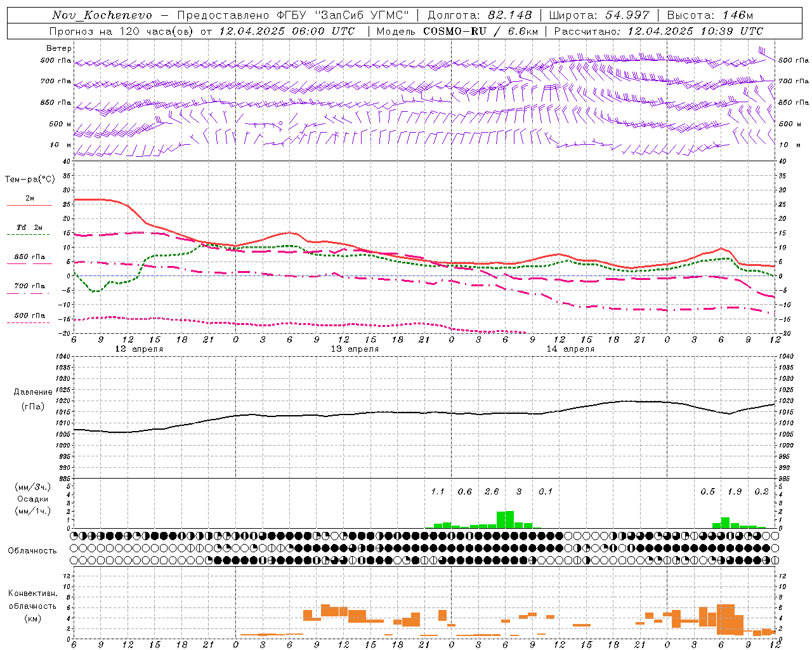Click the Тем-ра(°C) temperature title
The height and width of the screenshot is (650, 812).
[x=30, y=180]
